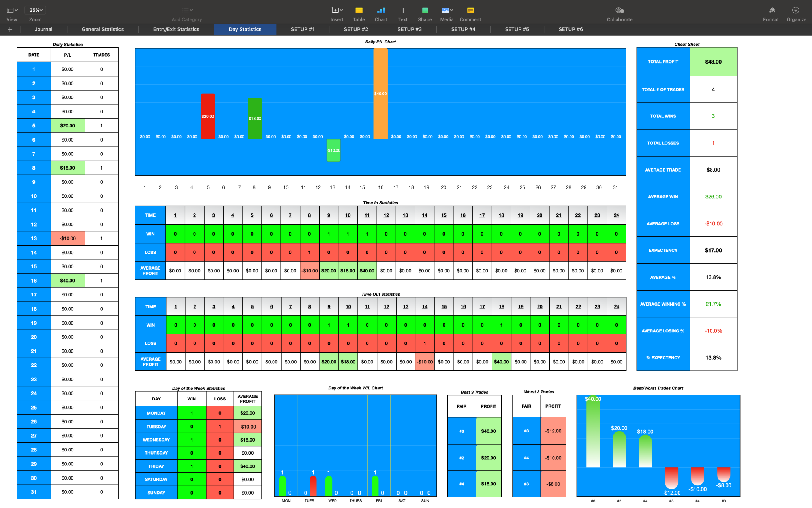Expand the 25% zoom dropdown
This screenshot has height=508, width=812.
(x=36, y=10)
